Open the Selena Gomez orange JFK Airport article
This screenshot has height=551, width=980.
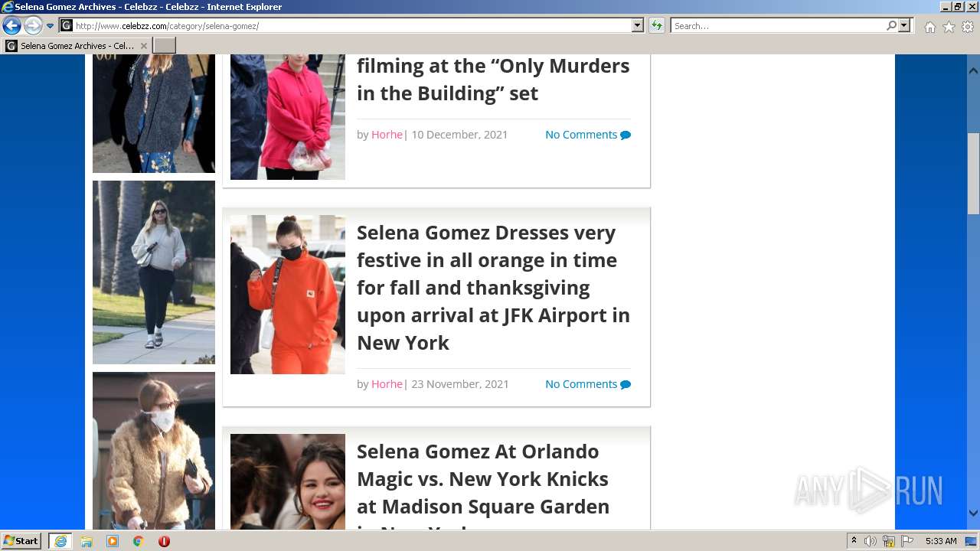click(x=493, y=288)
